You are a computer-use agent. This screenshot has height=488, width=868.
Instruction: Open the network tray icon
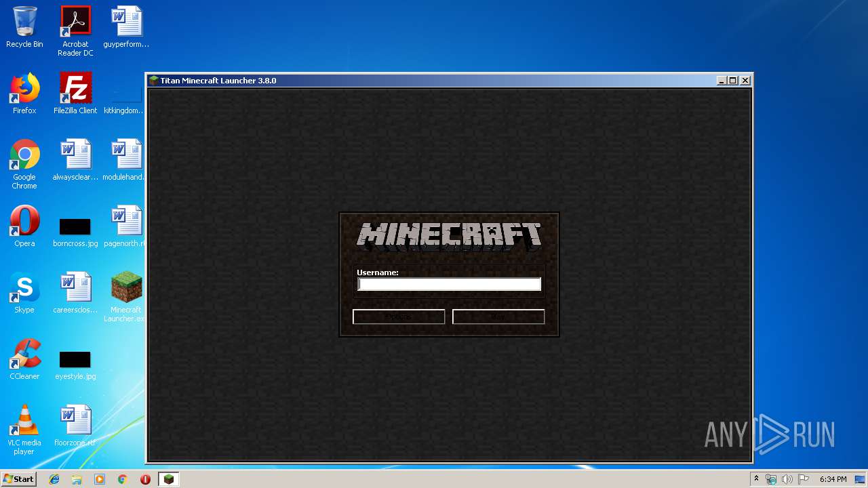pos(771,479)
